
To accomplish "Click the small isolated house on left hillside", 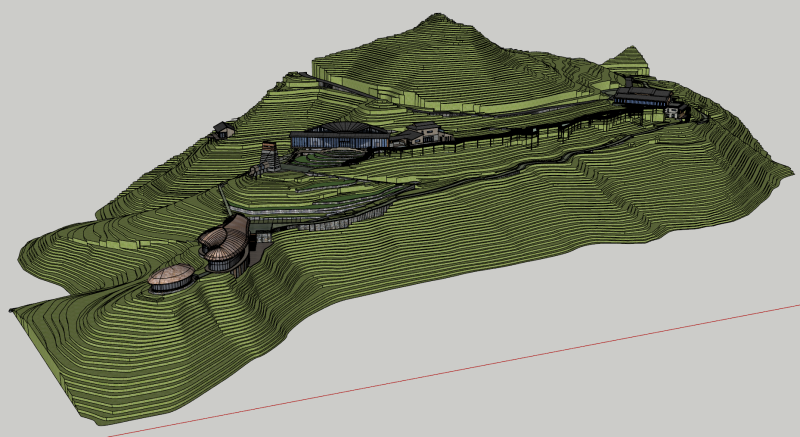I will 224,128.
